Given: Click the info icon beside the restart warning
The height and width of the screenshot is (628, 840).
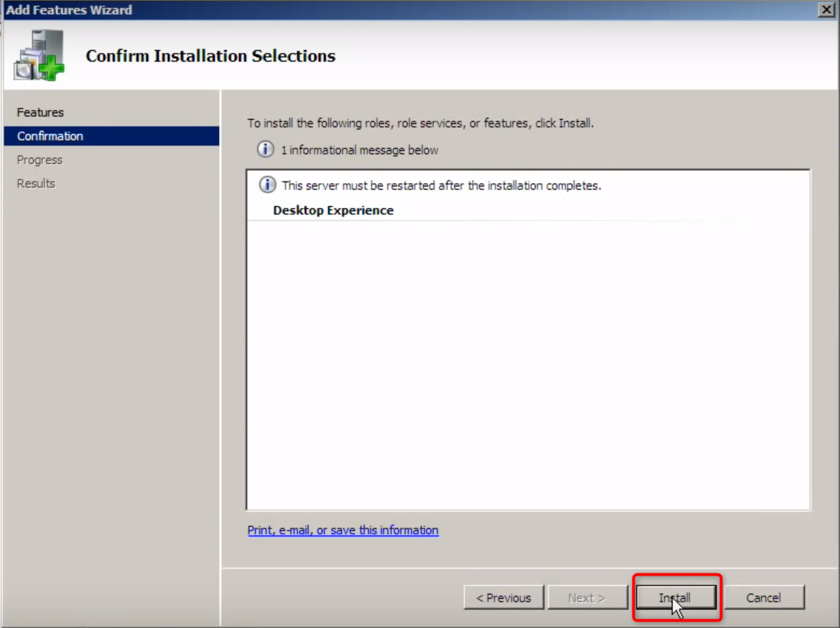Looking at the screenshot, I should click(267, 185).
